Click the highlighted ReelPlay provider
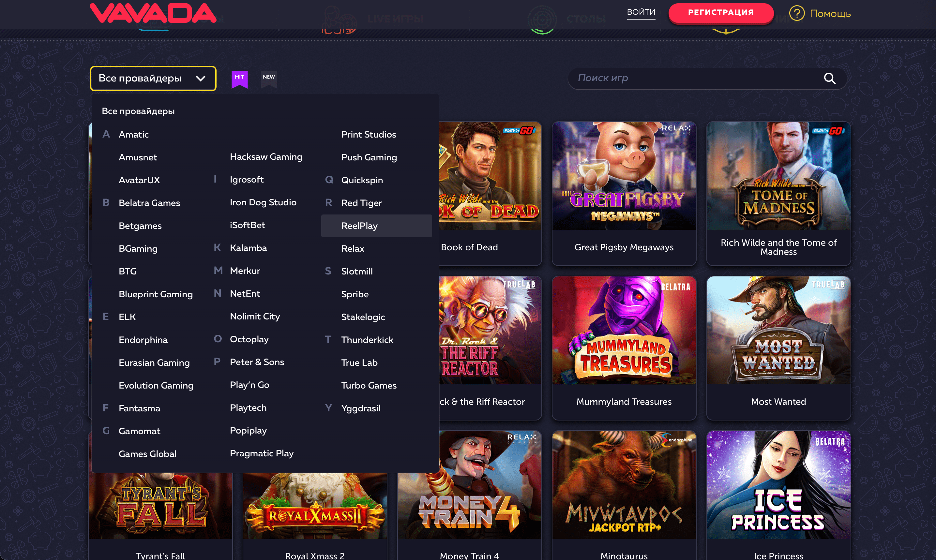This screenshot has width=936, height=560. (376, 226)
